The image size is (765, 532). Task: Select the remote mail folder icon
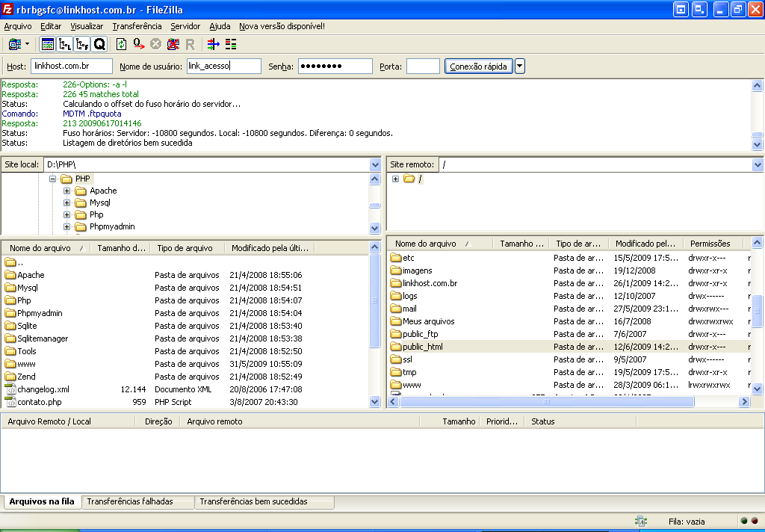[x=396, y=309]
